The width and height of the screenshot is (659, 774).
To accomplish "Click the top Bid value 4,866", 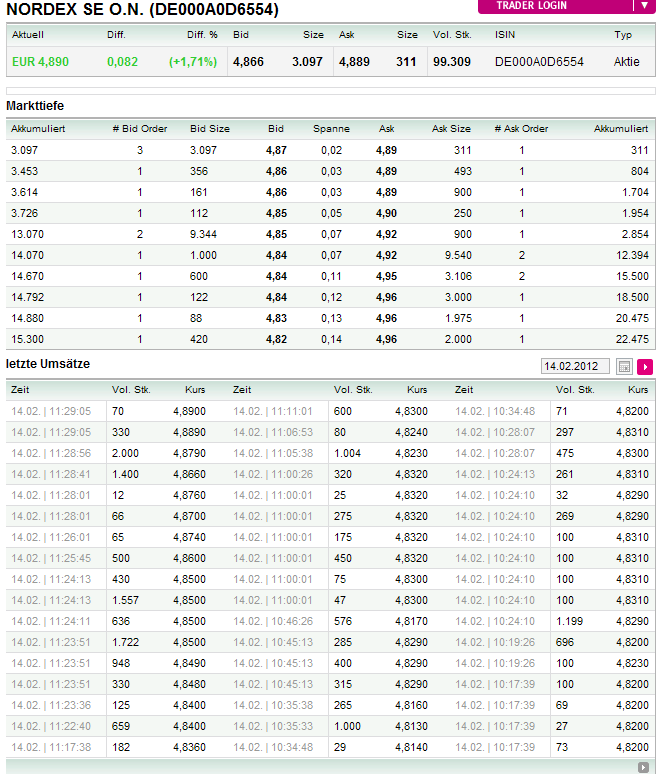I will (248, 62).
